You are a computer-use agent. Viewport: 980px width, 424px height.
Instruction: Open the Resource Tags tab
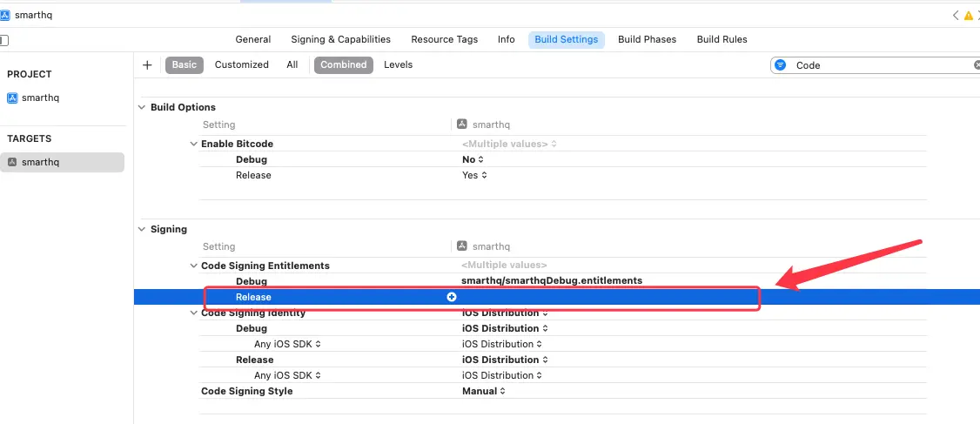click(x=445, y=39)
